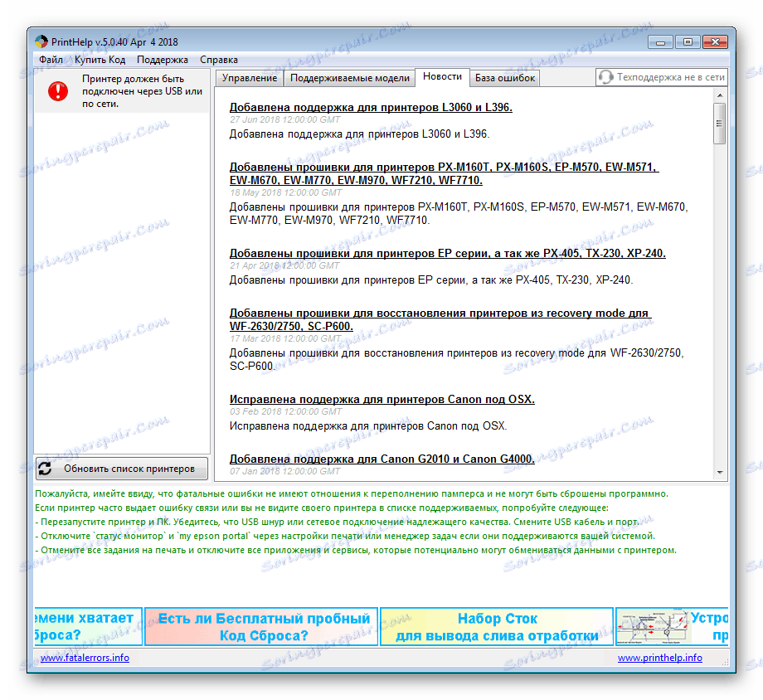Click Обновить список принтеров button
763x700 pixels.
(x=122, y=469)
